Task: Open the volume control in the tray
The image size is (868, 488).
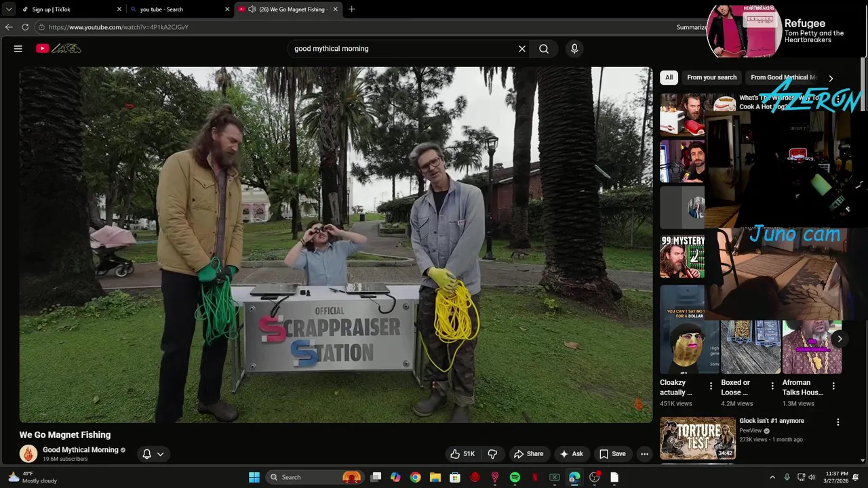Action: coord(812,477)
